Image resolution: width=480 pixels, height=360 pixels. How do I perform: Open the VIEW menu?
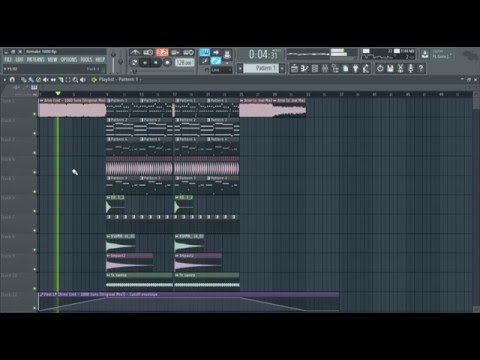point(52,59)
